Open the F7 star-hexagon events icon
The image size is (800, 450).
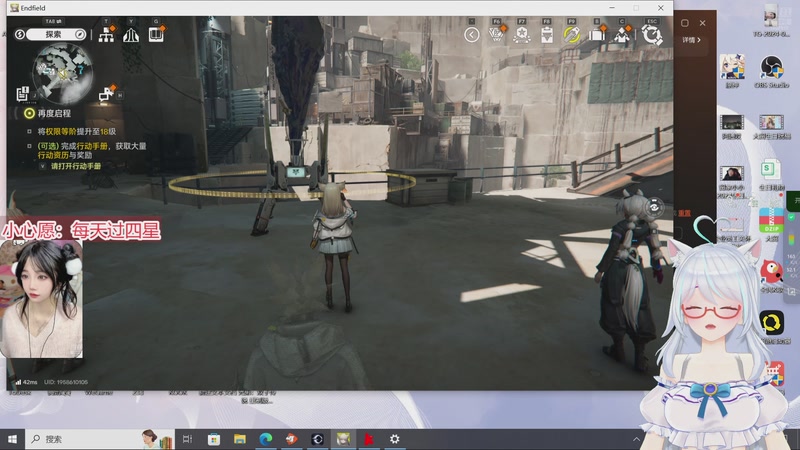pos(521,35)
